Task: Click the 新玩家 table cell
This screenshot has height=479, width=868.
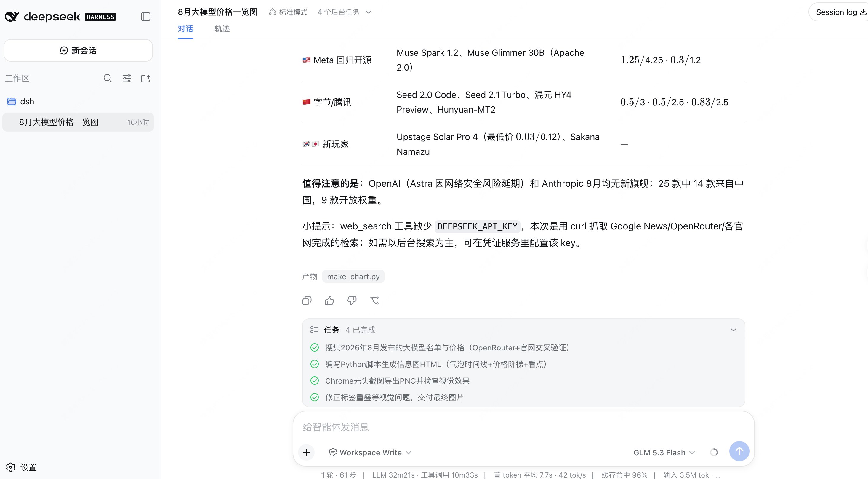Action: click(x=326, y=144)
